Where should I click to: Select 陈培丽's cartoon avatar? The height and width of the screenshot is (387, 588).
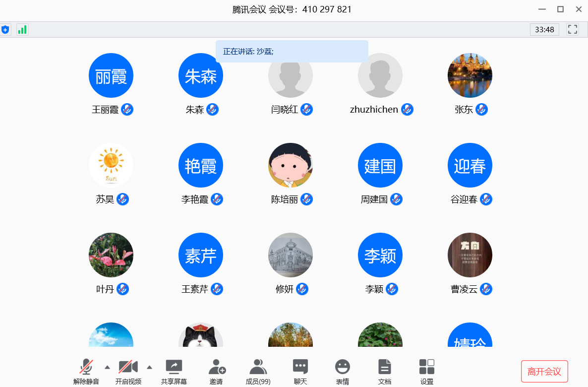tap(291, 165)
